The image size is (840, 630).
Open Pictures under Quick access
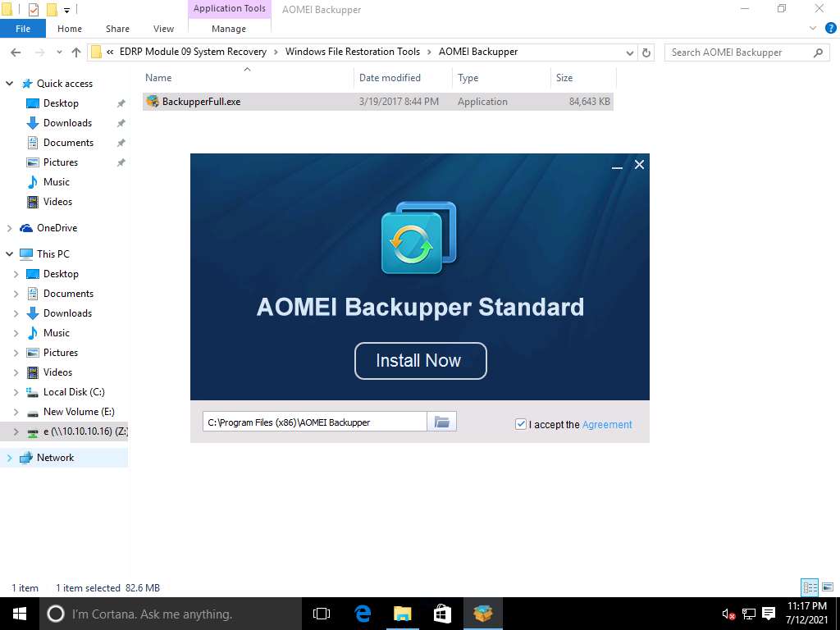pos(61,162)
